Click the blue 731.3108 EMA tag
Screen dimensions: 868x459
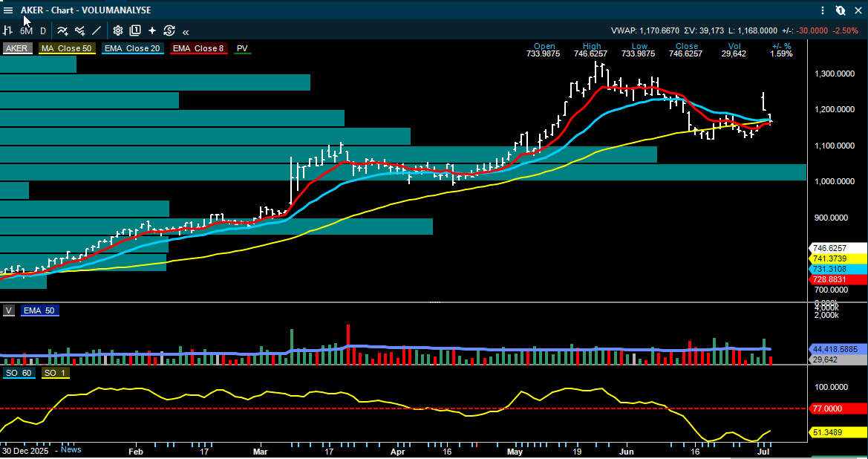coord(838,269)
